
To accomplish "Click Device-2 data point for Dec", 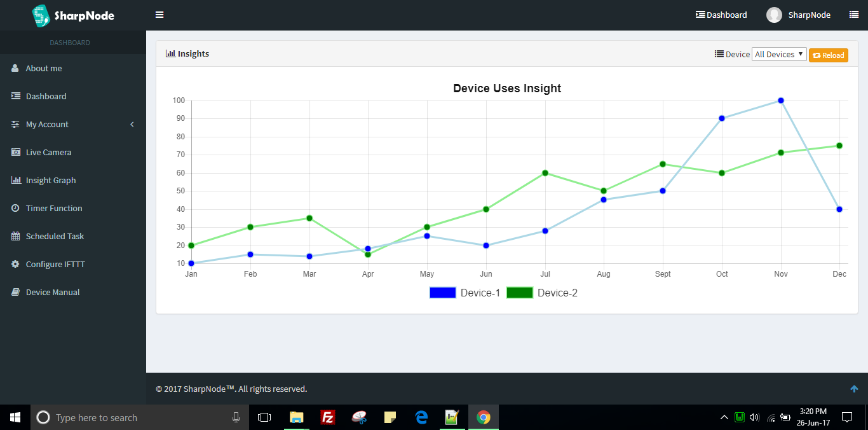I will click(839, 146).
